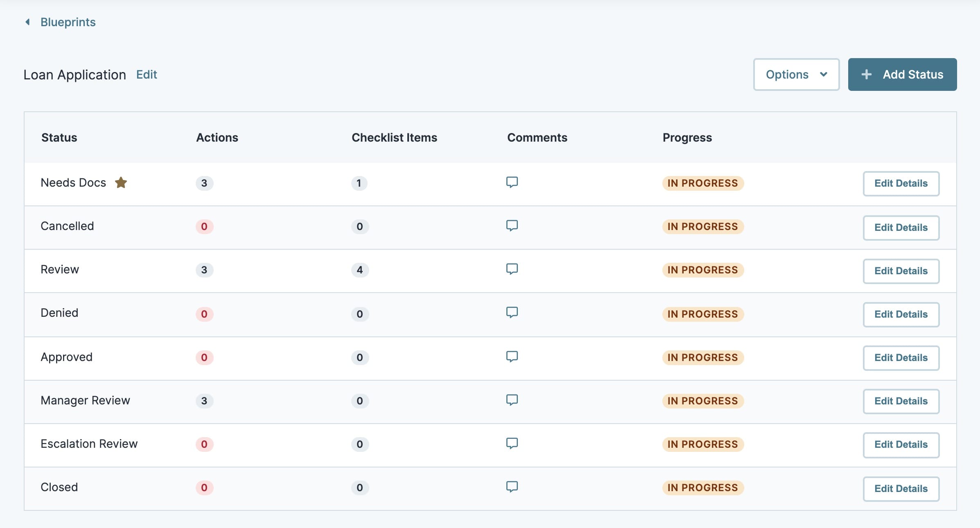Edit details for Needs Docs
Image resolution: width=980 pixels, height=528 pixels.
tap(901, 183)
